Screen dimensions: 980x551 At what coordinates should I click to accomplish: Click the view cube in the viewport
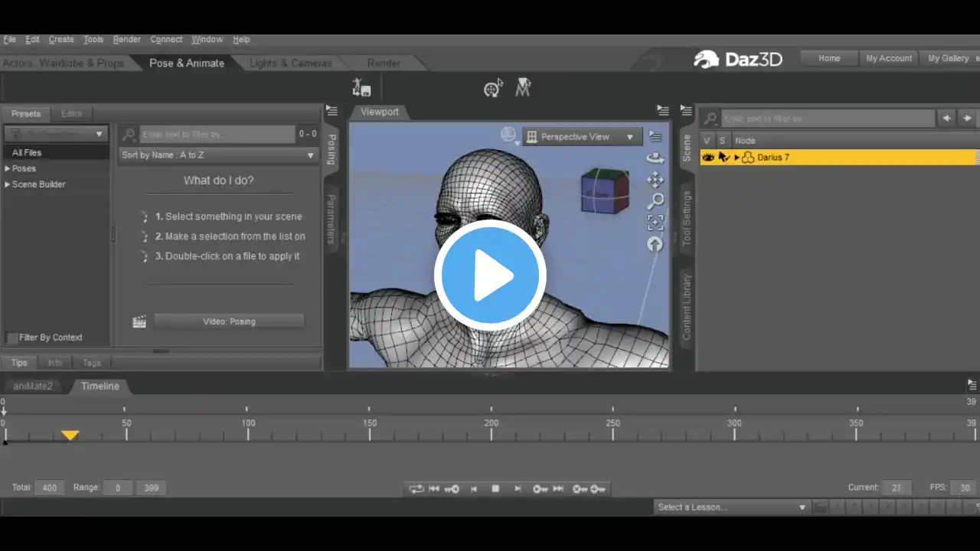(604, 191)
